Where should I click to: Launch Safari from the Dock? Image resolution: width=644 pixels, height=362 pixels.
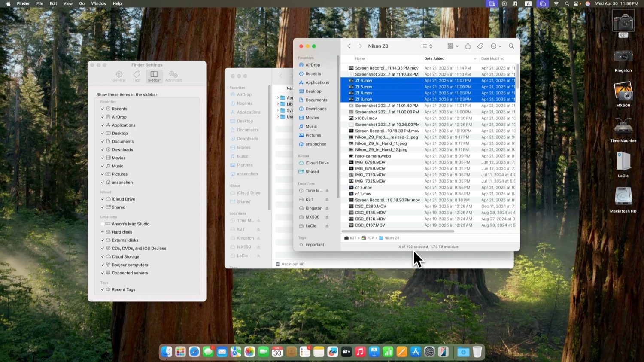[x=194, y=352]
